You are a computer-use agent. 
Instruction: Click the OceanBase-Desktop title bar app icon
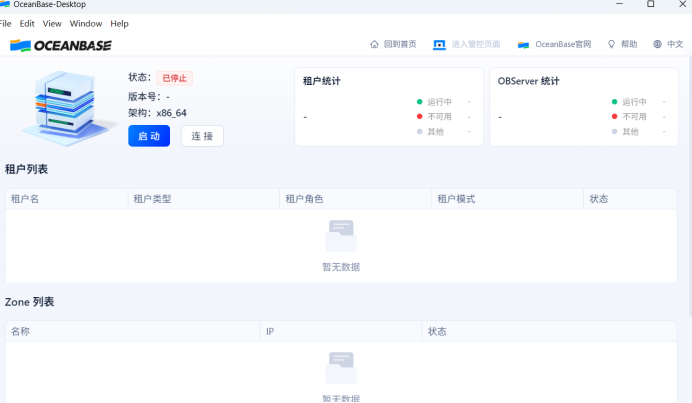5,4
